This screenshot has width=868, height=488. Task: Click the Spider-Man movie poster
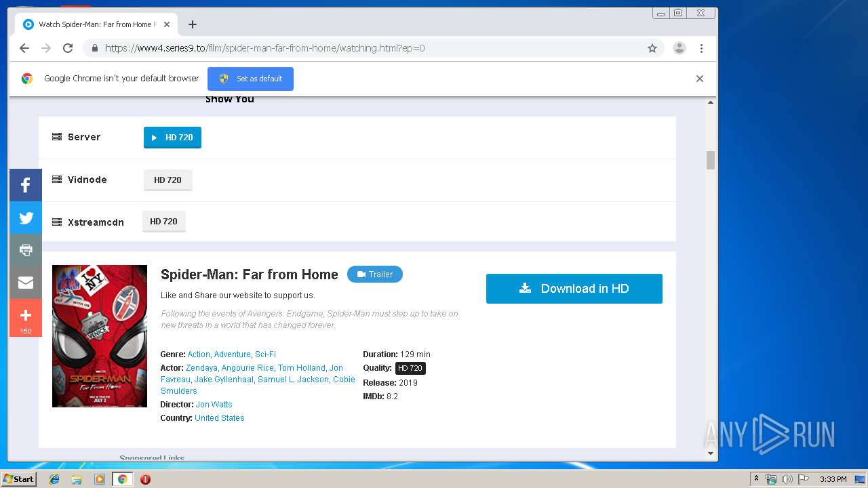coord(100,336)
